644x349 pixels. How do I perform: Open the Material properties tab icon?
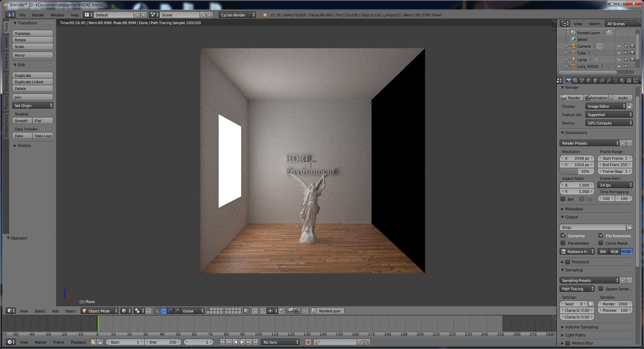(622, 81)
